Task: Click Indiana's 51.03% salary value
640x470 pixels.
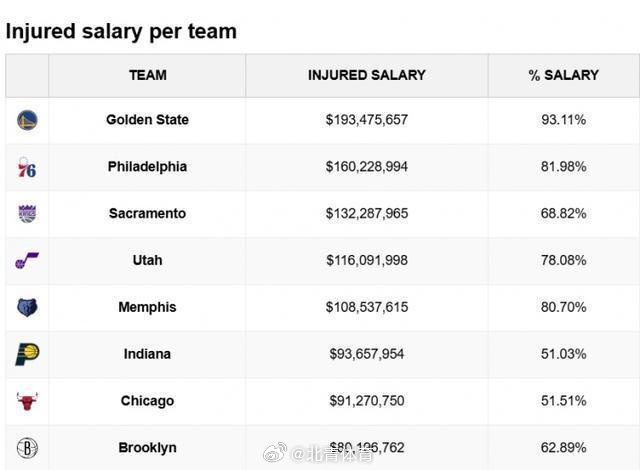Action: tap(563, 354)
